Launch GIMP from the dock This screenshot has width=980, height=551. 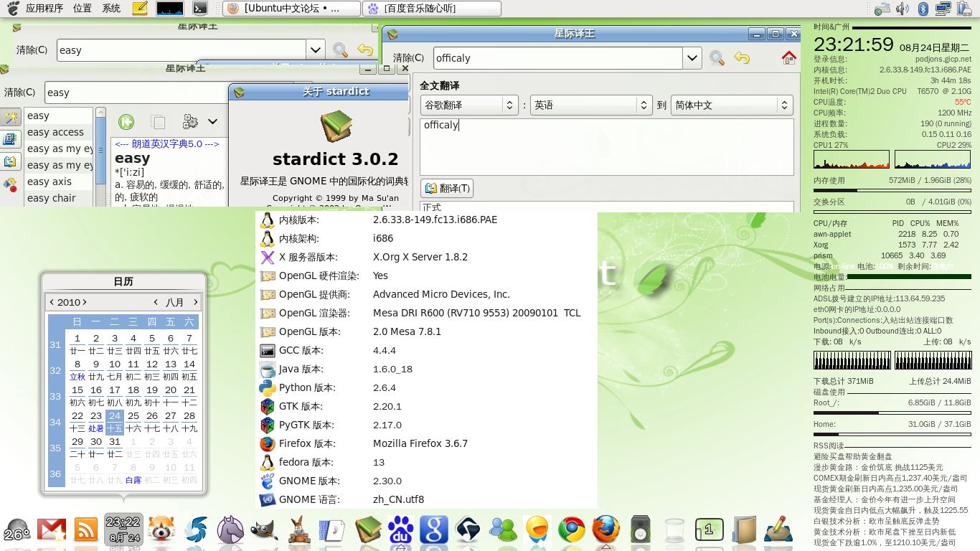tap(265, 530)
